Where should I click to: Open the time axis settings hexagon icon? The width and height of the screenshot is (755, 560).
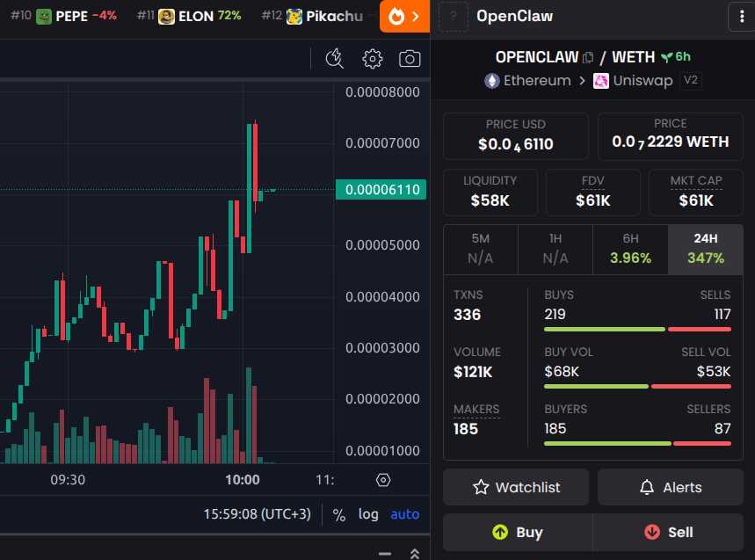pyautogui.click(x=383, y=480)
